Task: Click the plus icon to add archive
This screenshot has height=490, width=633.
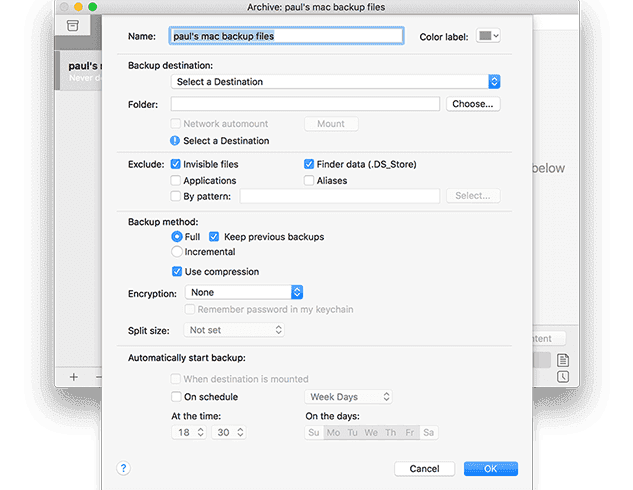Action: 73,377
